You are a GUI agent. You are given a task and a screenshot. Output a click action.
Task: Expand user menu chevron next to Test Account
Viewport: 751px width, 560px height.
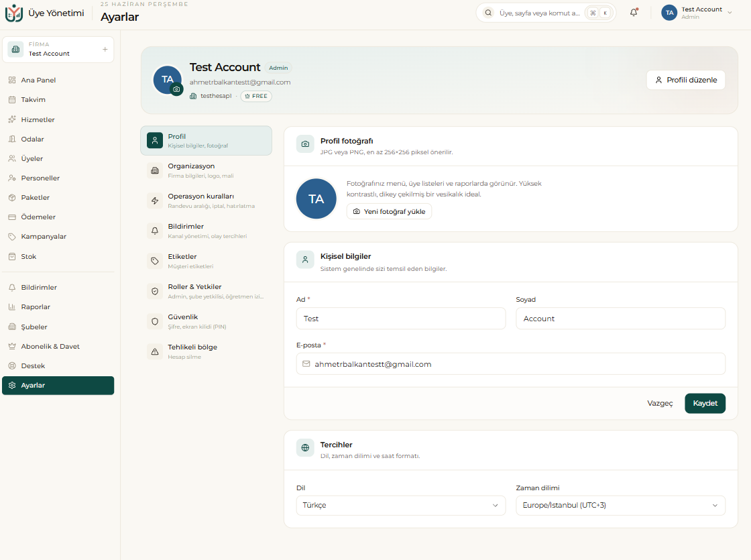[x=730, y=13]
